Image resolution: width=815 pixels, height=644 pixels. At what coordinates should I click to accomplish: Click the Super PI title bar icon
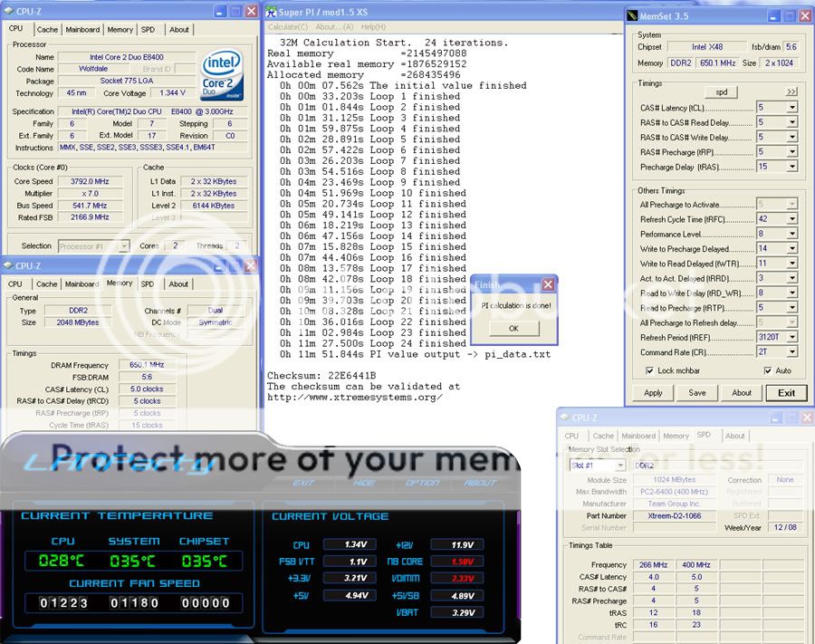(272, 12)
